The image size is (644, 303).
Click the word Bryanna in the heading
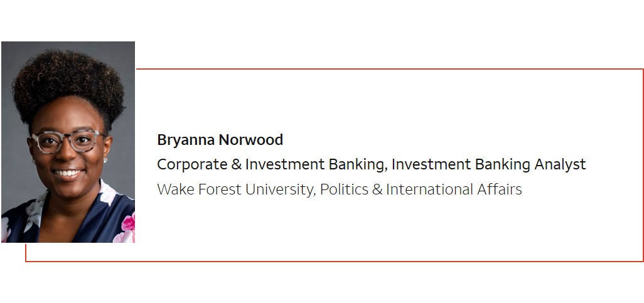[x=186, y=141]
